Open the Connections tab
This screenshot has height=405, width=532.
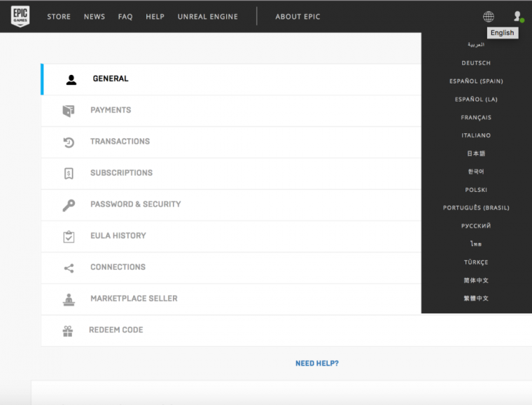coord(231,268)
